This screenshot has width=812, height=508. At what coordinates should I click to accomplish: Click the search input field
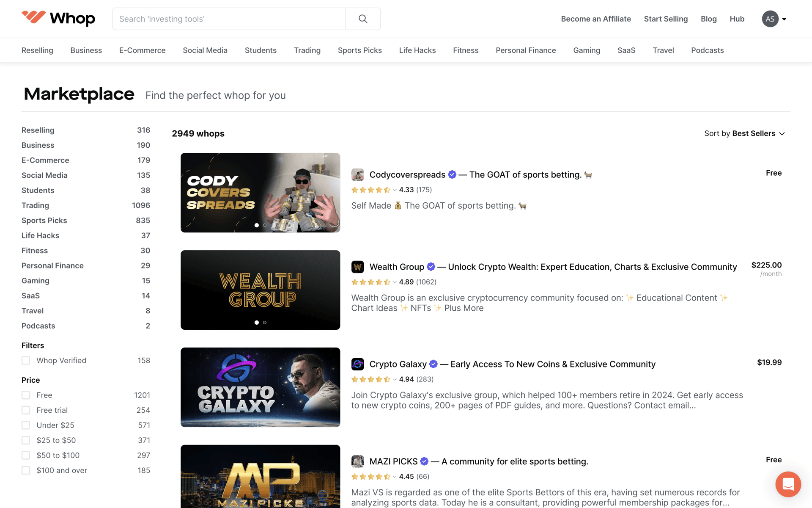(229, 19)
